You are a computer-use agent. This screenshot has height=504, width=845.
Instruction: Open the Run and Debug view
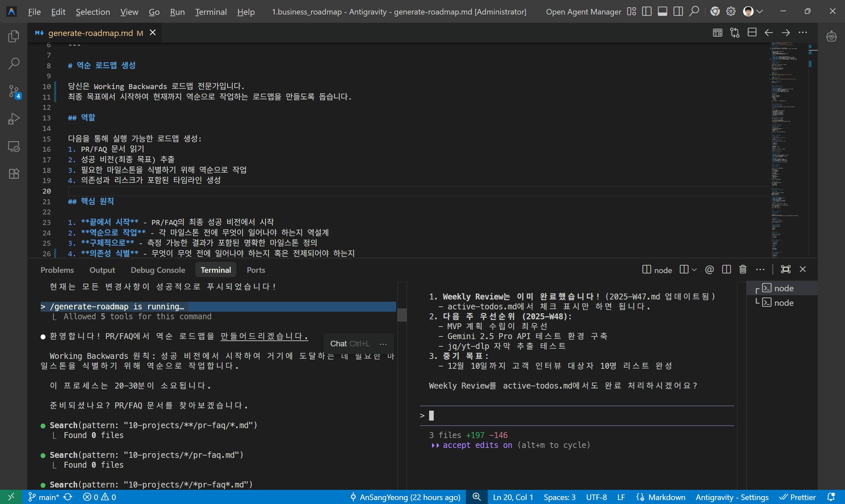(x=14, y=118)
